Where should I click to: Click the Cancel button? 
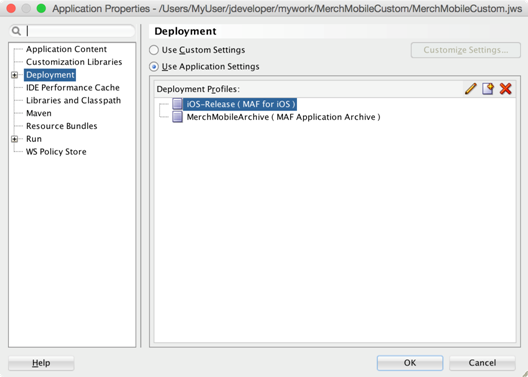[482, 363]
